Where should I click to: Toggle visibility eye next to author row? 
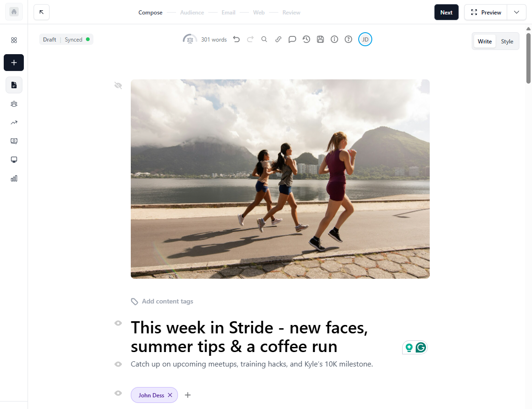point(118,393)
